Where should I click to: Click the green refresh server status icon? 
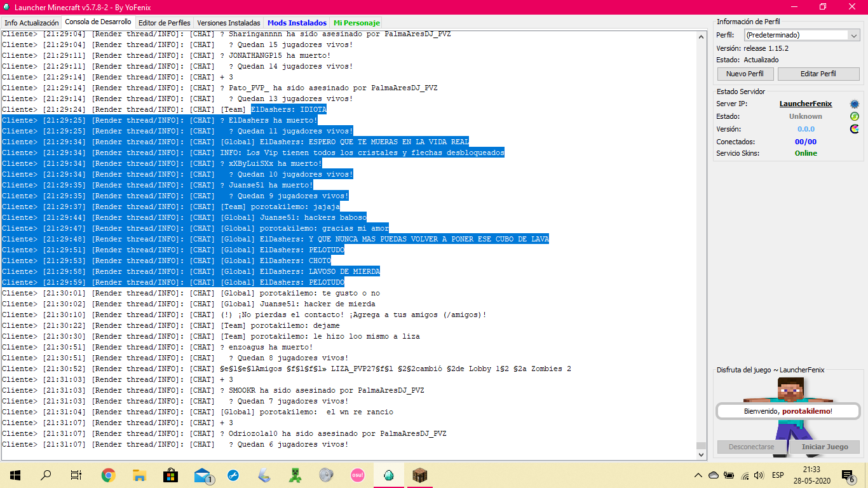(x=855, y=116)
